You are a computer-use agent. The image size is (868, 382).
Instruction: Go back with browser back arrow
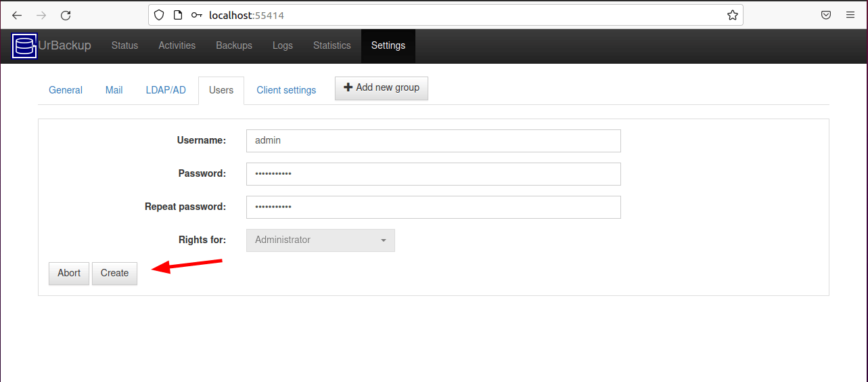tap(17, 15)
